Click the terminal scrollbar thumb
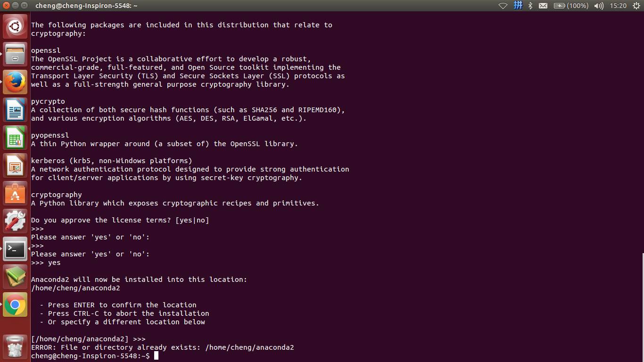644x362 pixels. [642, 307]
